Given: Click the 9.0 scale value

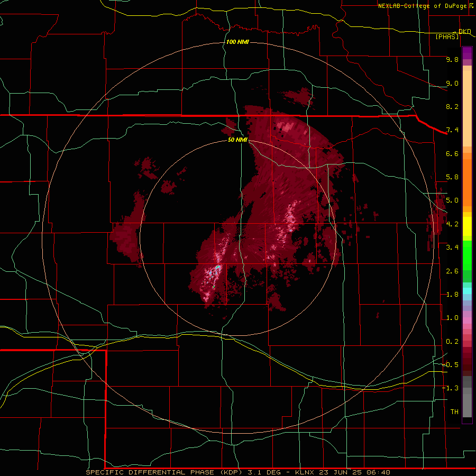Looking at the screenshot, I should click(x=452, y=83).
